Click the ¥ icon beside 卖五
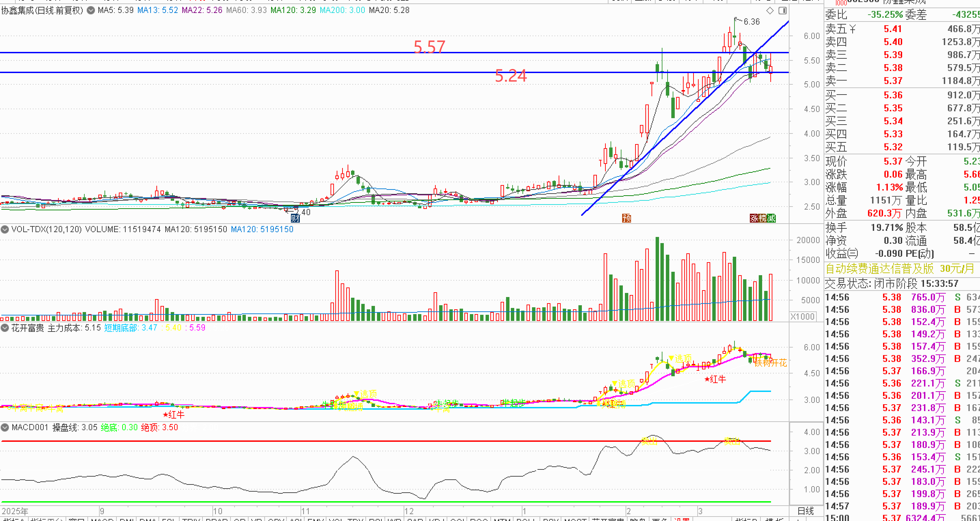Viewport: 980px width, 521px height. (852, 29)
